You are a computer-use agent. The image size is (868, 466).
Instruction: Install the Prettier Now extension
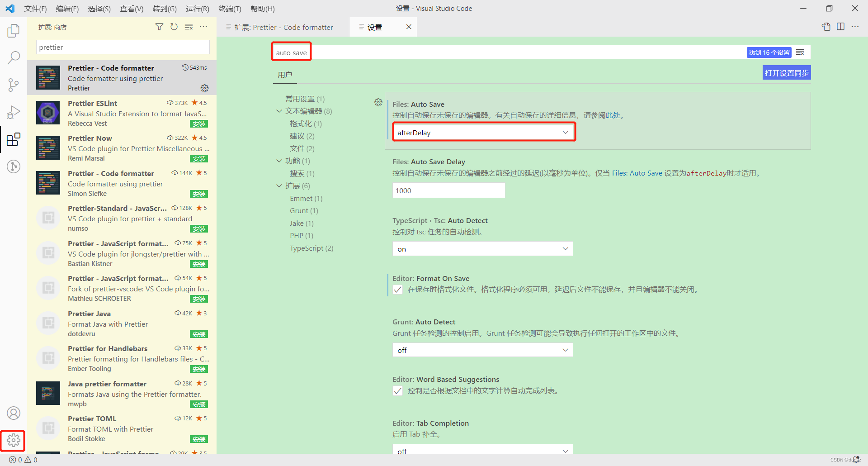[199, 159]
